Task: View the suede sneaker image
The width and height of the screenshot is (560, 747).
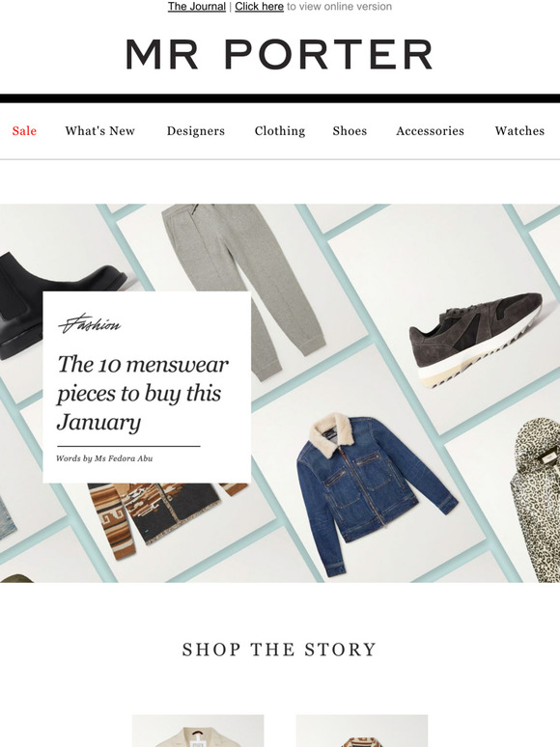Action: [x=477, y=338]
